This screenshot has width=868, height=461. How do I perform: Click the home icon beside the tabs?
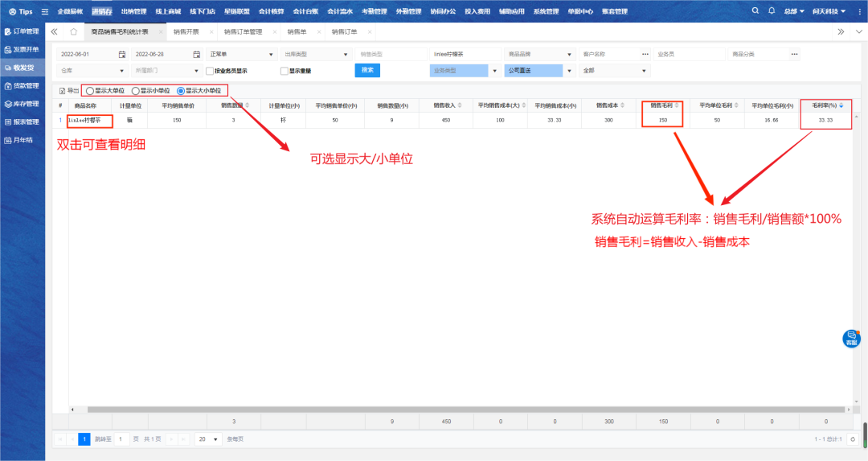coord(73,31)
